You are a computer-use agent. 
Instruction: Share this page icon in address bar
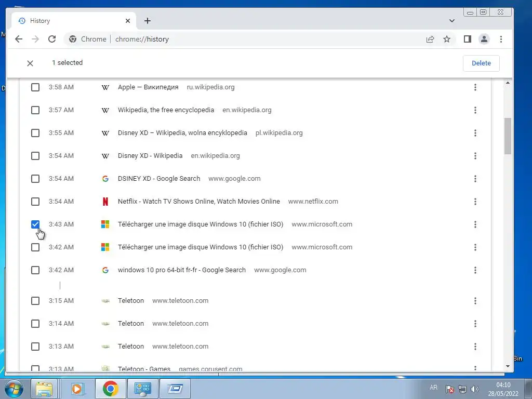click(430, 39)
